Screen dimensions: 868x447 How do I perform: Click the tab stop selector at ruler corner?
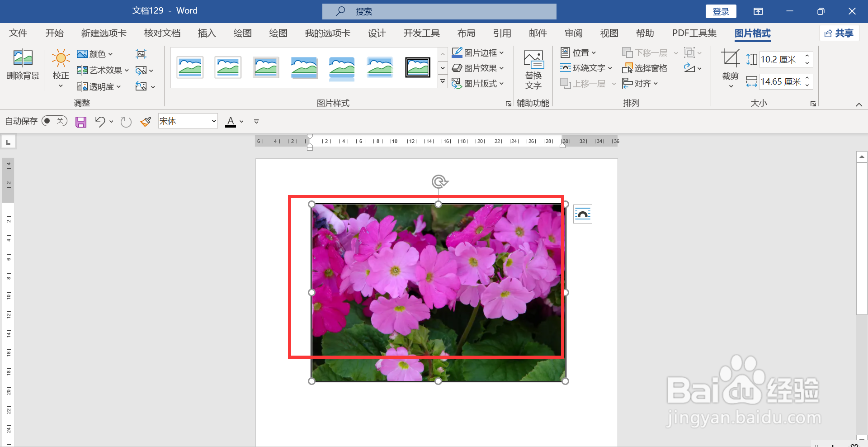click(x=8, y=142)
